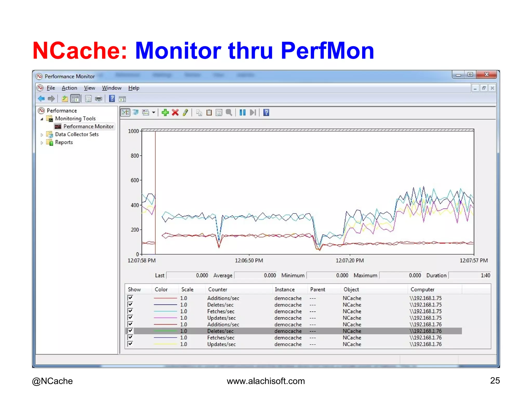Select Fetches/sec row for 192.168.1.76
This screenshot has height=399, width=532.
pyautogui.click(x=294, y=337)
